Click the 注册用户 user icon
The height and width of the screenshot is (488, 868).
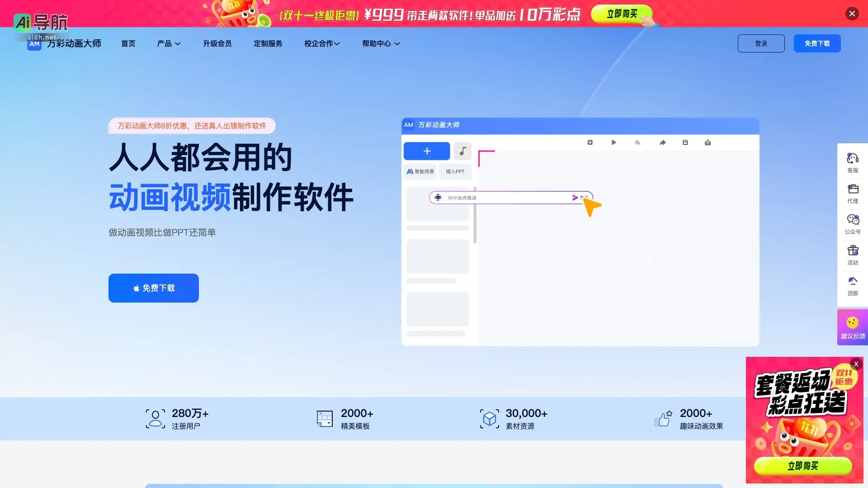coord(155,419)
